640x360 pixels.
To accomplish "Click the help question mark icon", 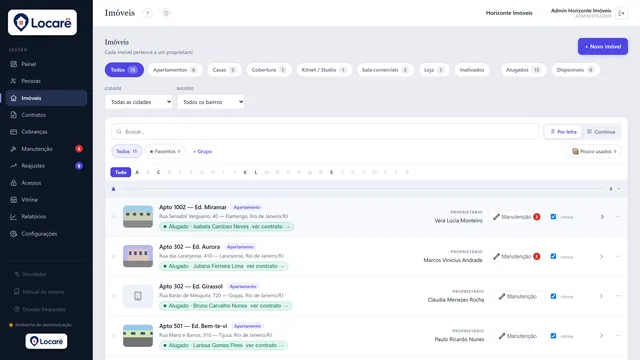I will (147, 13).
